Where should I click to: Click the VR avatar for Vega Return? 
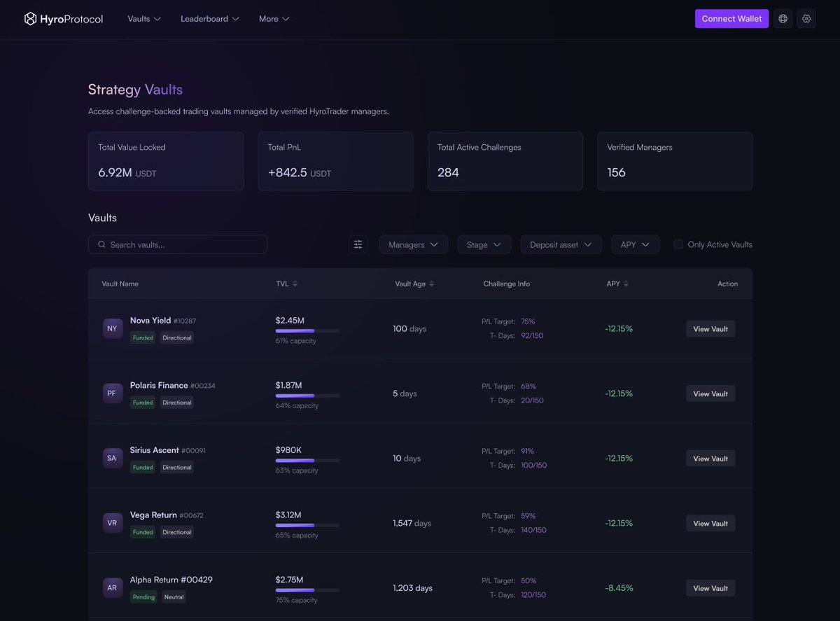coord(113,523)
